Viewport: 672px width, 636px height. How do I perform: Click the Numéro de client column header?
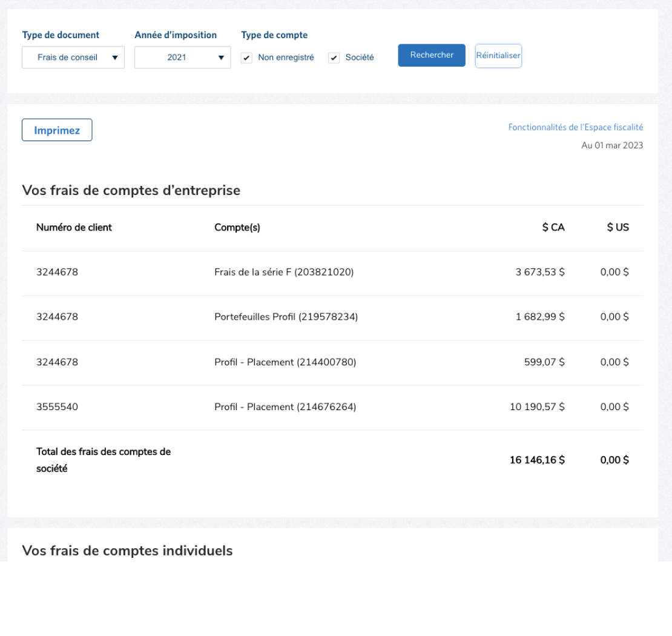[74, 228]
